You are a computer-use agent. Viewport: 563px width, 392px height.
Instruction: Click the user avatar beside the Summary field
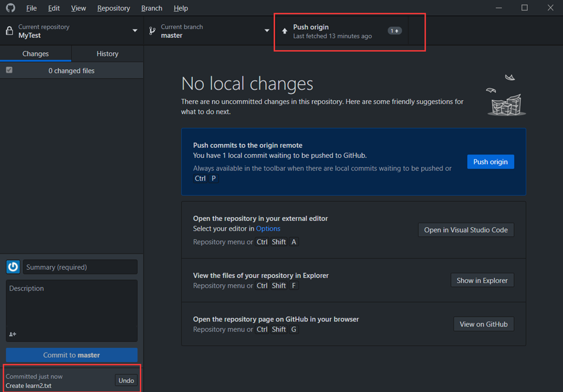click(x=13, y=267)
